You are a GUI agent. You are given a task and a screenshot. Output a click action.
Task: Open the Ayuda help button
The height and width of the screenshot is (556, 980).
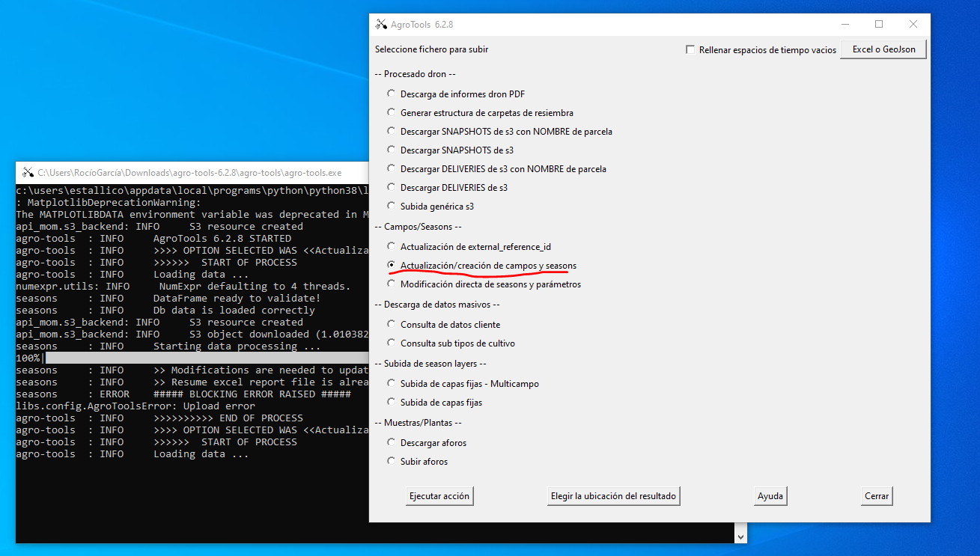[770, 496]
